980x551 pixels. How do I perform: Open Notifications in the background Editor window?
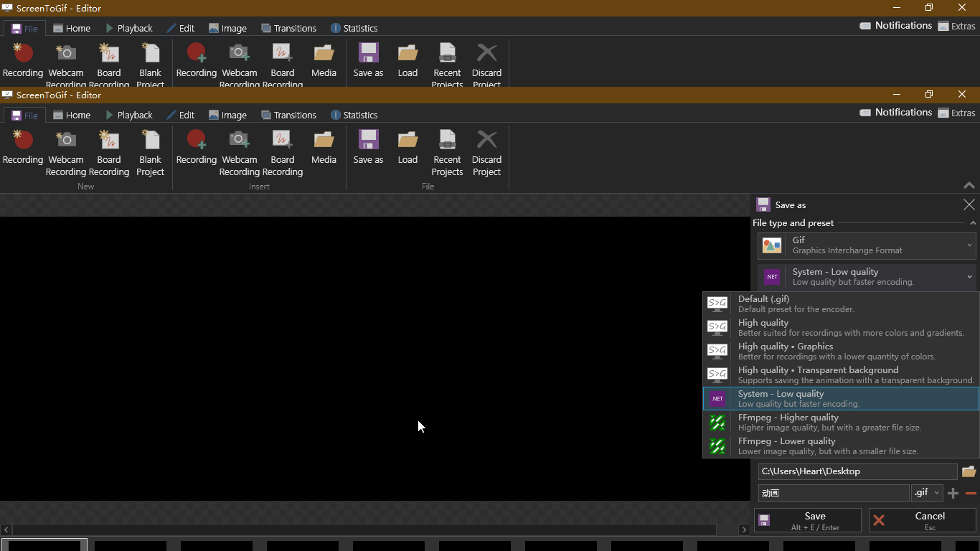pyautogui.click(x=896, y=25)
